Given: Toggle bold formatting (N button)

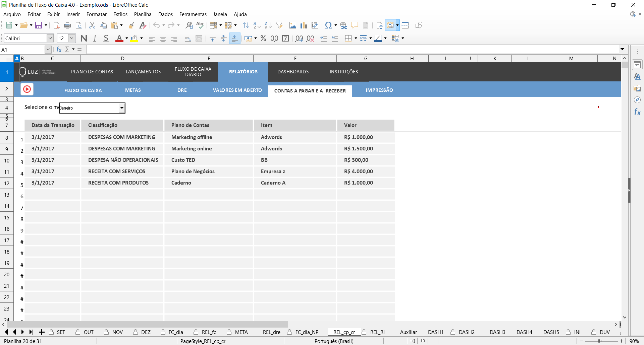Looking at the screenshot, I should (x=84, y=39).
